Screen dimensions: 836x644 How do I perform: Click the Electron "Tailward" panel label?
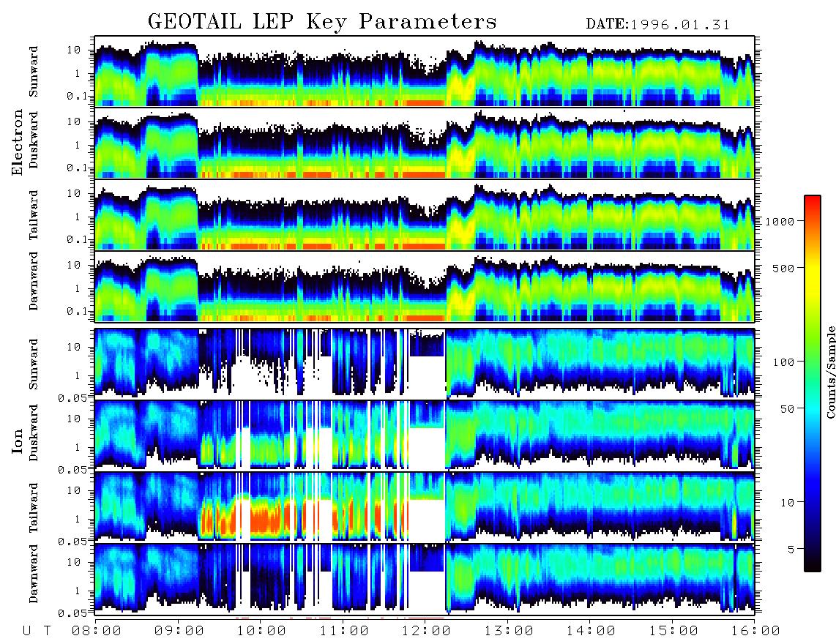pos(34,214)
